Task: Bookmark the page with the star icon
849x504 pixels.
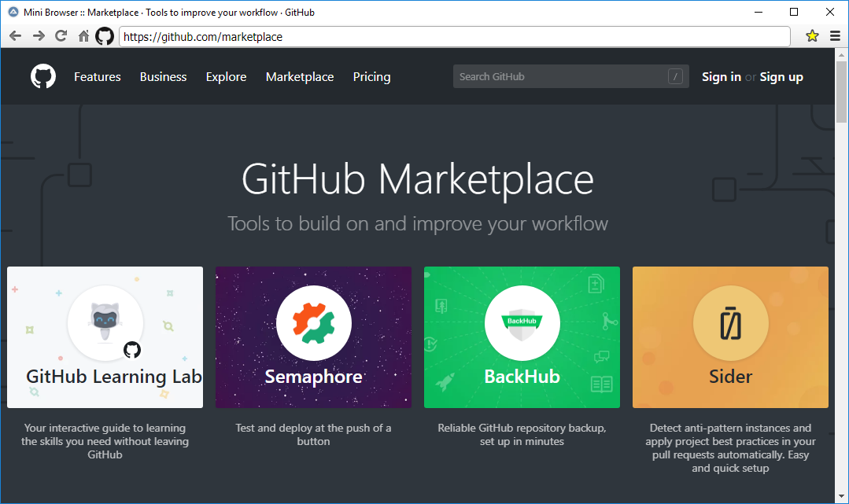Action: pyautogui.click(x=812, y=36)
